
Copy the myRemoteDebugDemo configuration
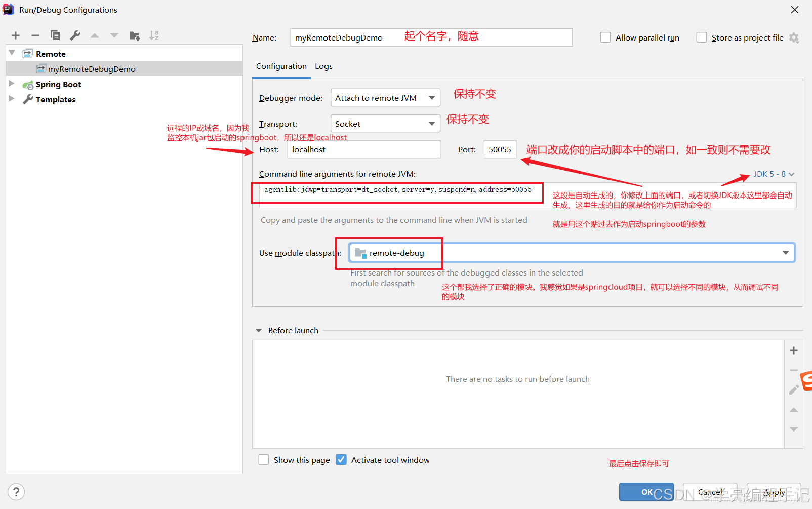[55, 35]
